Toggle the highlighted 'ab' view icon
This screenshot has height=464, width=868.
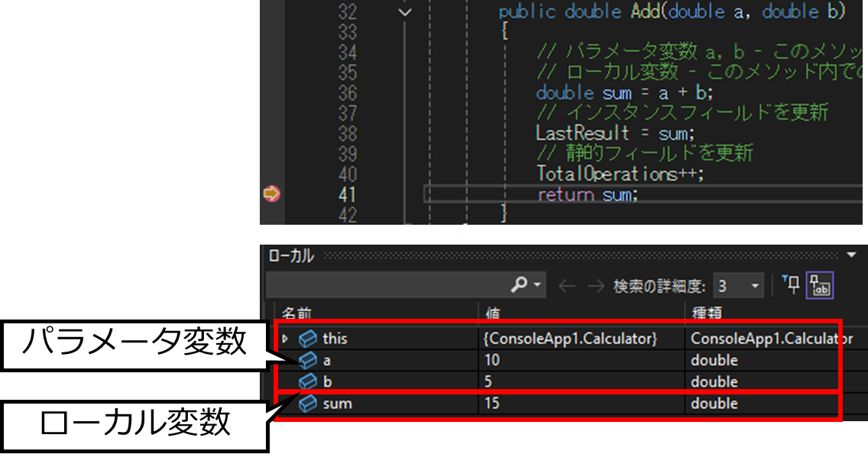click(x=820, y=286)
